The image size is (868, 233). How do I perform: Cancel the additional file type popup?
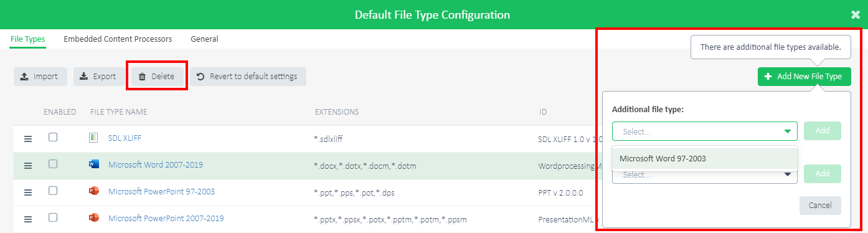pyautogui.click(x=820, y=206)
